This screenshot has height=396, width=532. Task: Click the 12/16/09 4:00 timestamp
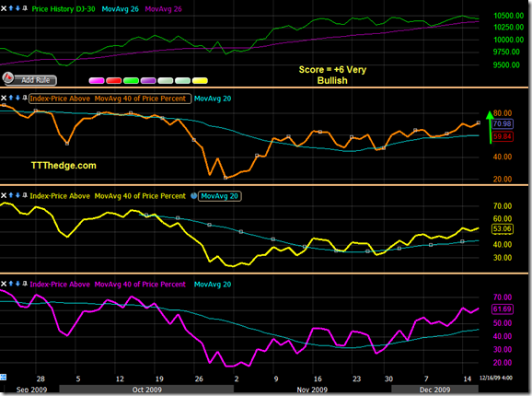(496, 378)
